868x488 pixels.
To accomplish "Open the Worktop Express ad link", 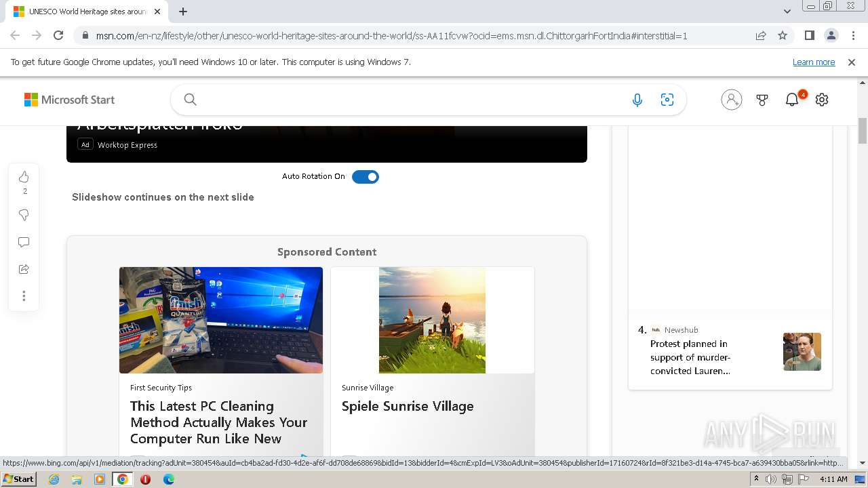I will click(x=127, y=145).
